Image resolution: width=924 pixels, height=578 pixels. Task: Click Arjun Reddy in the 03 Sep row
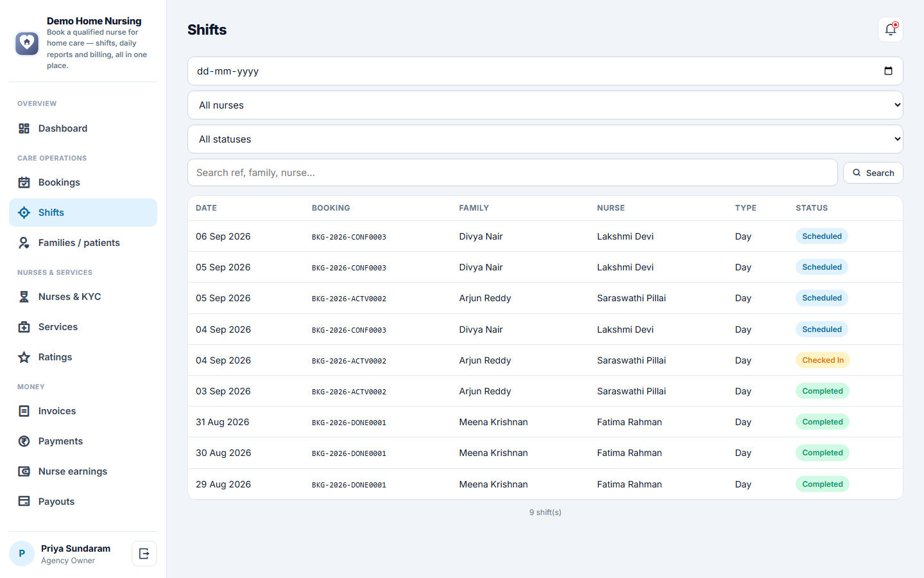tap(485, 391)
